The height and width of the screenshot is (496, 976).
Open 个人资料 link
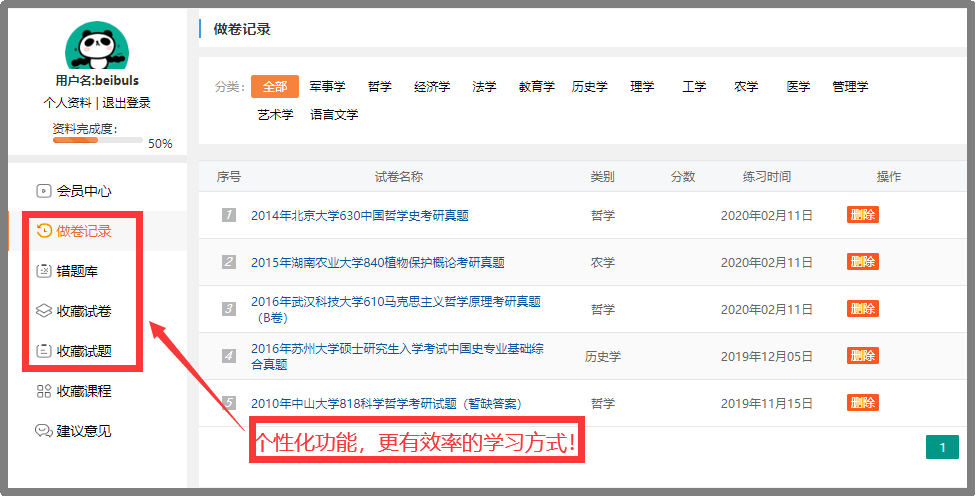coord(67,103)
